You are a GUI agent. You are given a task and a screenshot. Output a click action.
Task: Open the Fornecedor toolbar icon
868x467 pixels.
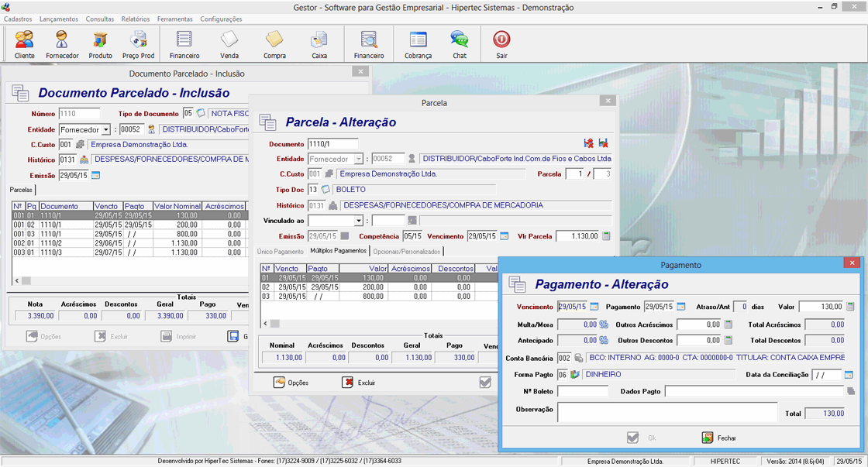[62, 44]
